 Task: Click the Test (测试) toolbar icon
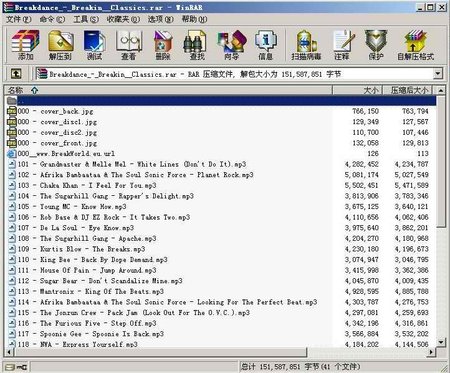click(95, 45)
